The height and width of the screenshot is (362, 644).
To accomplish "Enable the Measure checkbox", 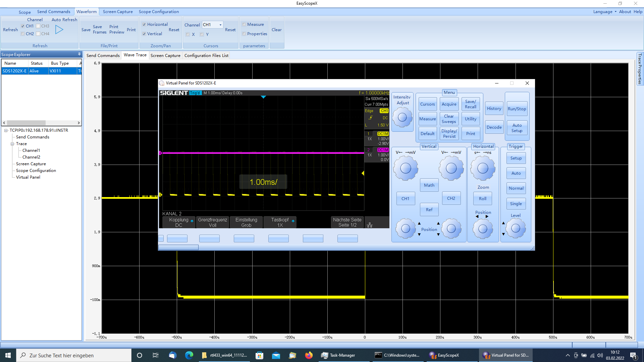I will 244,24.
